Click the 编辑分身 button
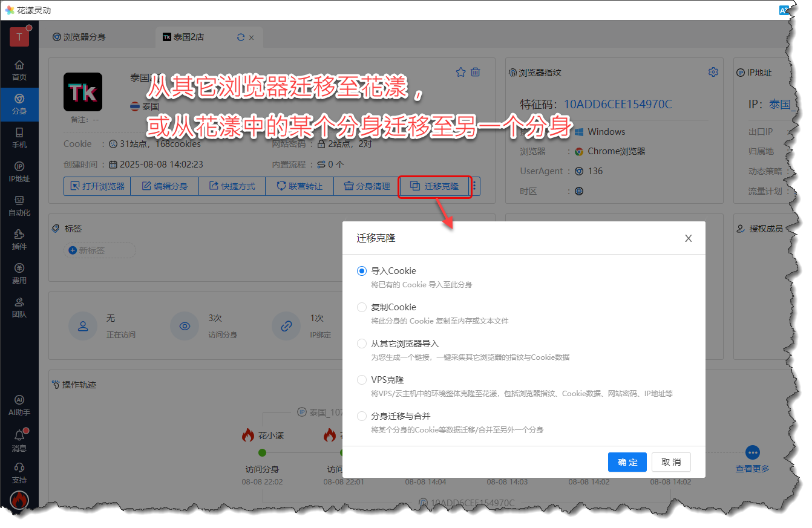 pos(165,186)
